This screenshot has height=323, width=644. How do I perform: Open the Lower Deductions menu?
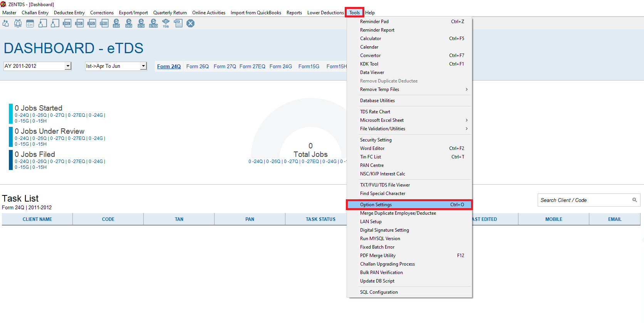tap(325, 13)
